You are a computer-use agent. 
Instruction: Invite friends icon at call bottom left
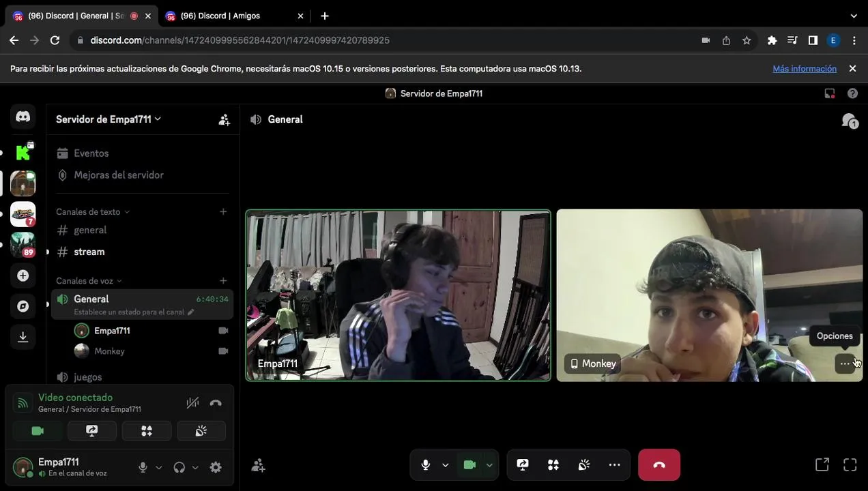[258, 466]
